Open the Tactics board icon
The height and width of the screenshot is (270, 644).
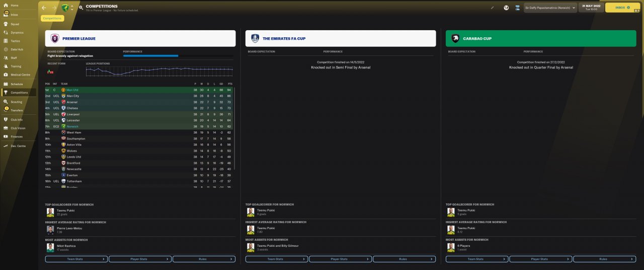tap(6, 41)
